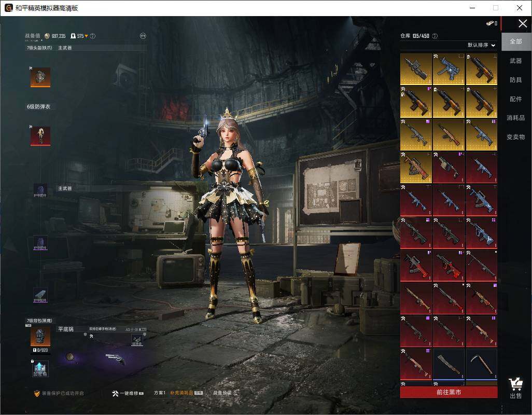532x415 pixels.
Task: Pick the orange camo bullpup gold item
Action: [416, 168]
